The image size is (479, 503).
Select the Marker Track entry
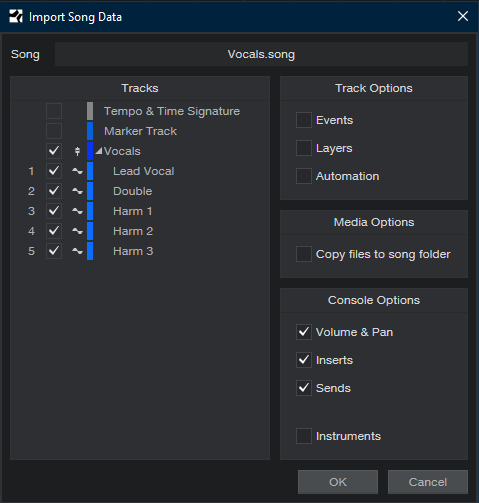[140, 131]
